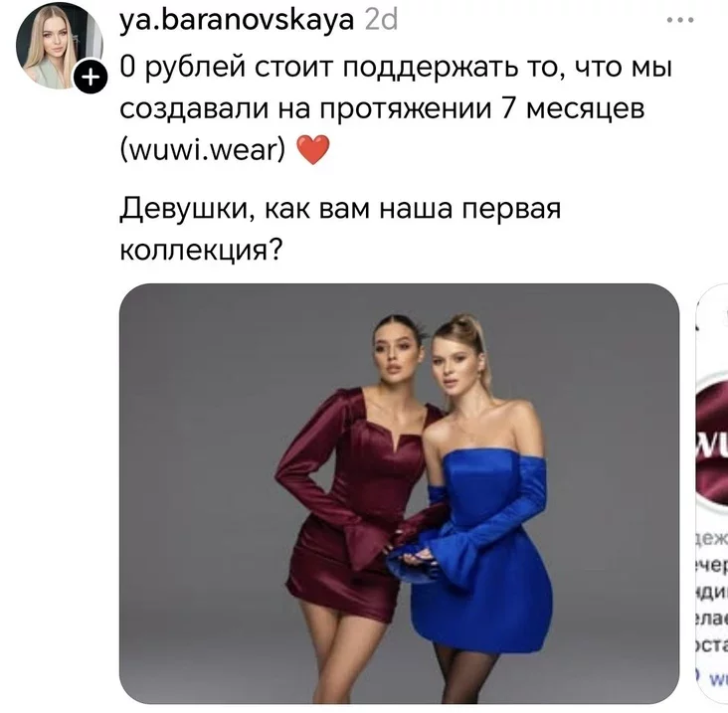Tap the grey Cyrillic description text in the next slide
728x713 pixels.
(x=712, y=592)
